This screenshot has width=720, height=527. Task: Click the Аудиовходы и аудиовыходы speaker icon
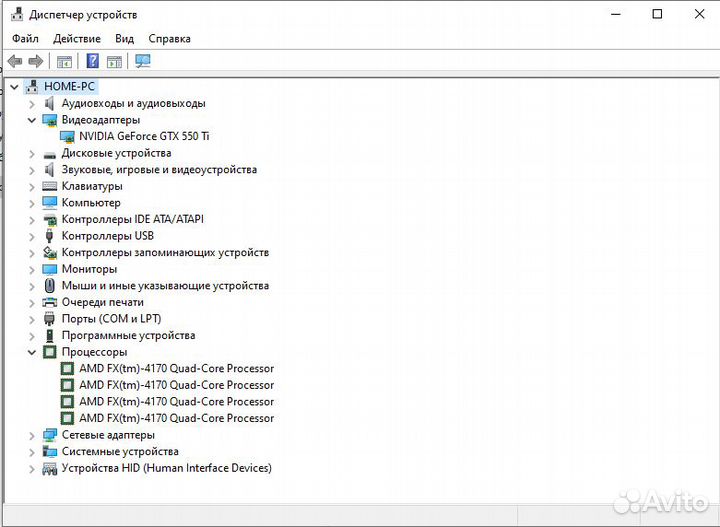coord(49,103)
